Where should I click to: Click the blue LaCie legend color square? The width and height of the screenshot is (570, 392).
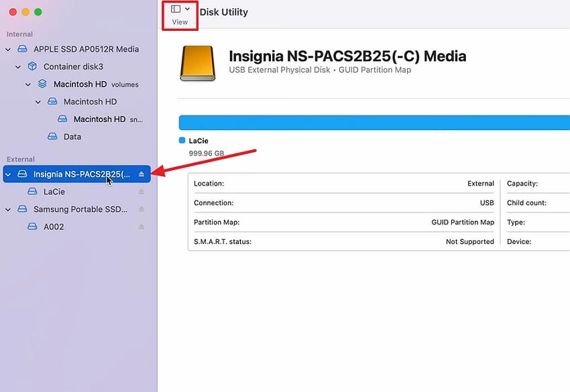coord(182,140)
